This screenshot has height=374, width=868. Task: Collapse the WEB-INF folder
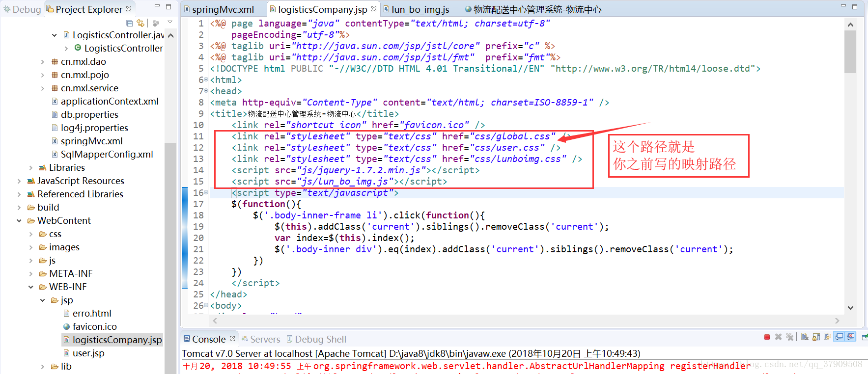coord(31,287)
